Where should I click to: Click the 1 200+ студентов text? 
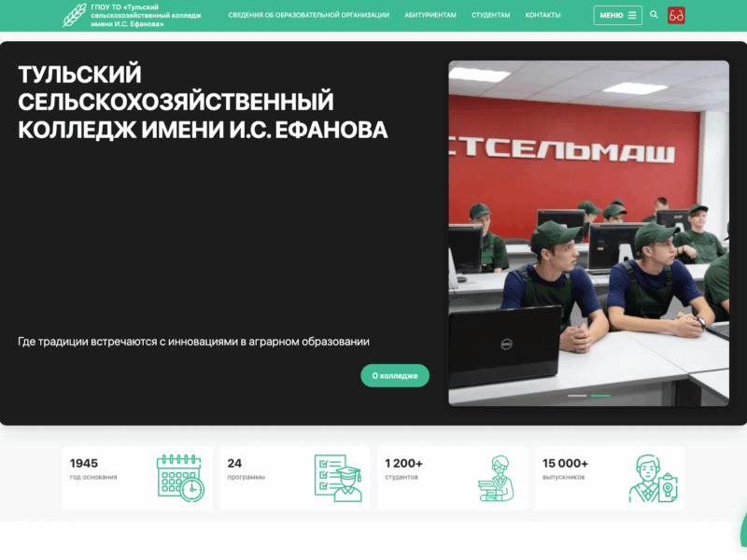[x=403, y=469]
